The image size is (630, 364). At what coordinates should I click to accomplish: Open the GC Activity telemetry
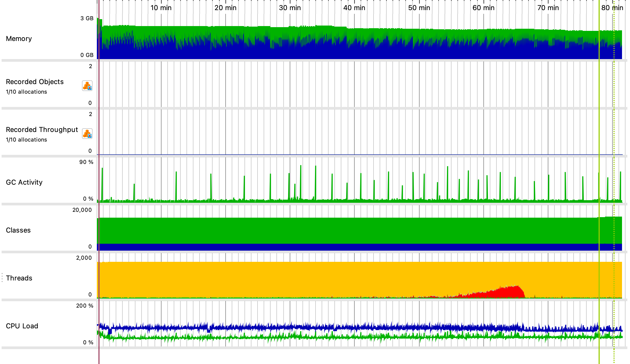pos(24,182)
